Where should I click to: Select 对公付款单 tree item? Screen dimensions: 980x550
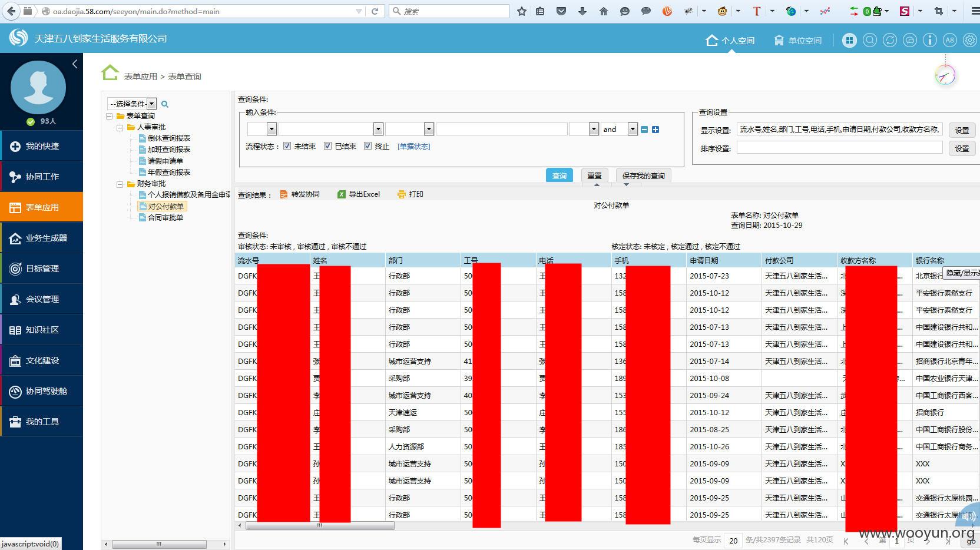click(x=161, y=206)
